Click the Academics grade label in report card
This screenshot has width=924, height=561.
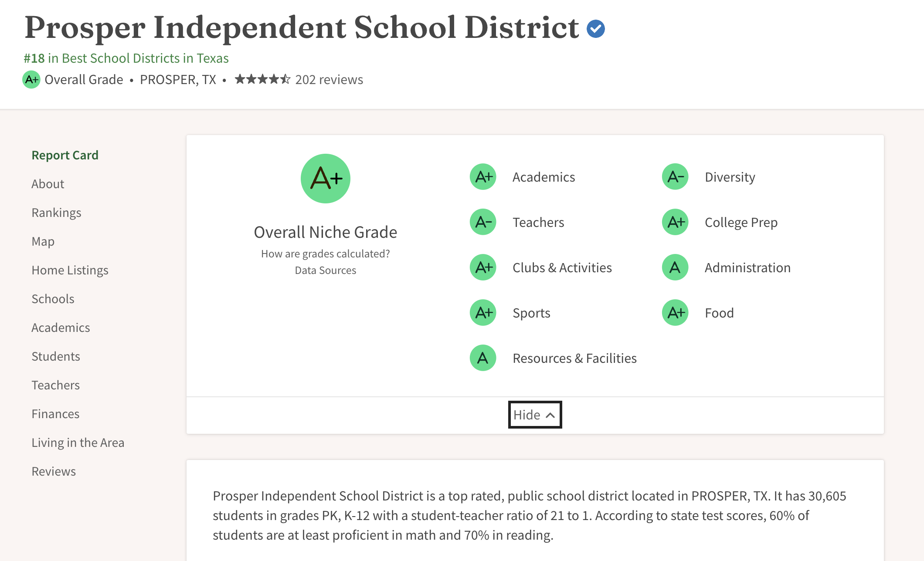[x=544, y=177]
